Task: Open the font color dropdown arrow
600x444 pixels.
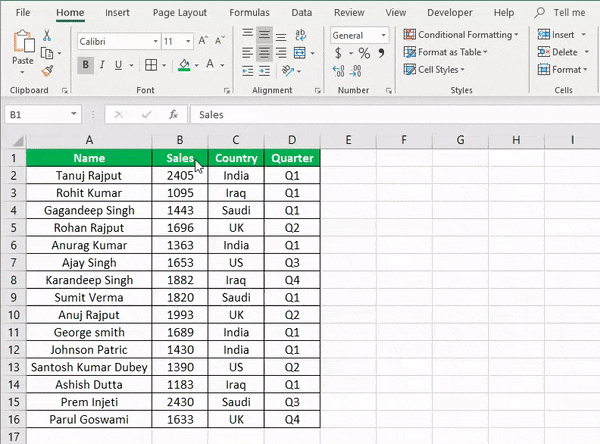Action: 222,65
